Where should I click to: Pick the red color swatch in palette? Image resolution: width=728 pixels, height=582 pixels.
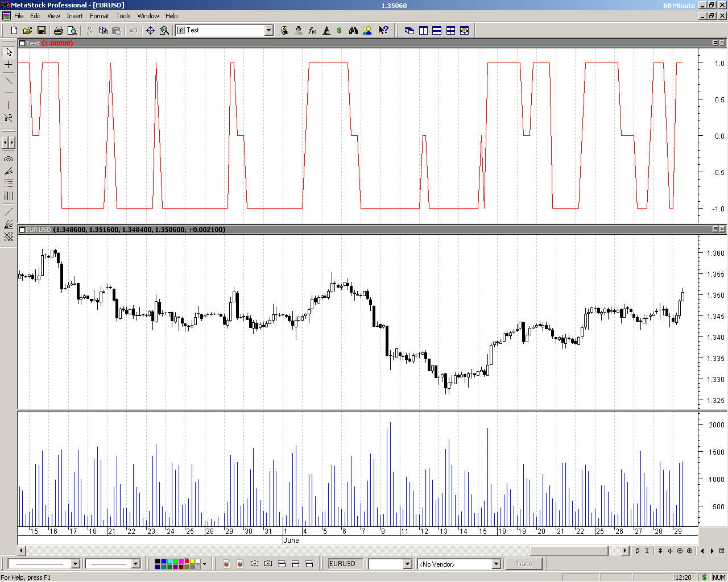tap(187, 562)
